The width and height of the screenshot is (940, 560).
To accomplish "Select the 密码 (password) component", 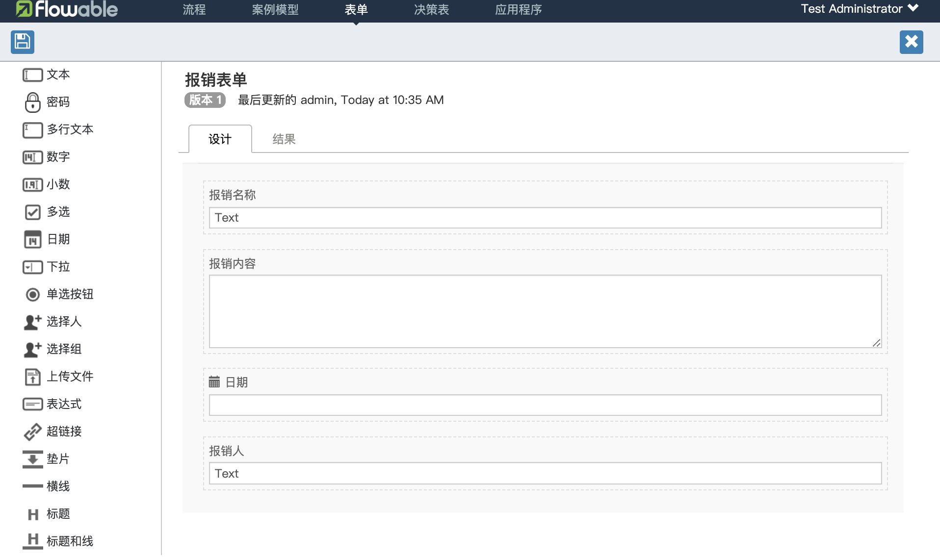I will pos(59,102).
